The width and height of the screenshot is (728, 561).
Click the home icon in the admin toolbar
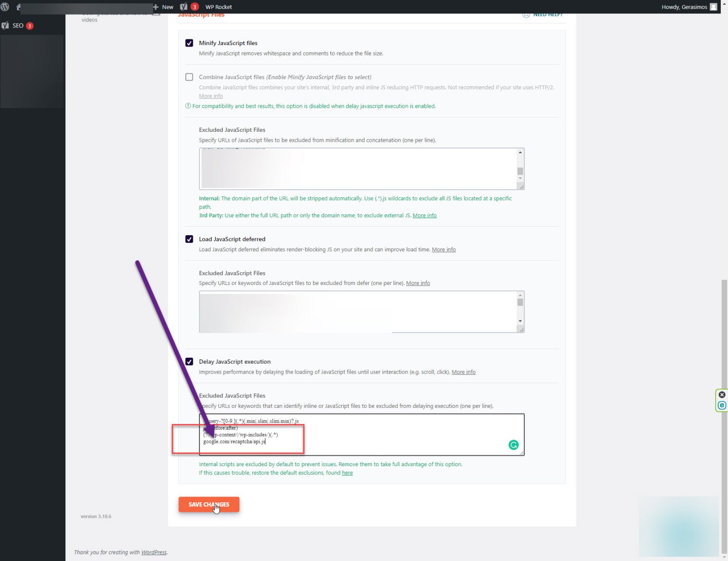(x=18, y=7)
